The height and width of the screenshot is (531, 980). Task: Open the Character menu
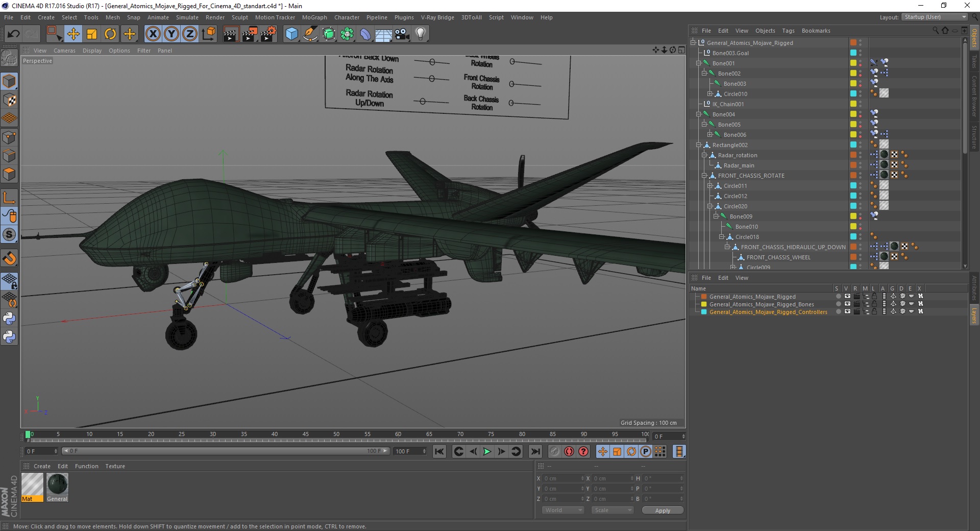click(x=347, y=17)
